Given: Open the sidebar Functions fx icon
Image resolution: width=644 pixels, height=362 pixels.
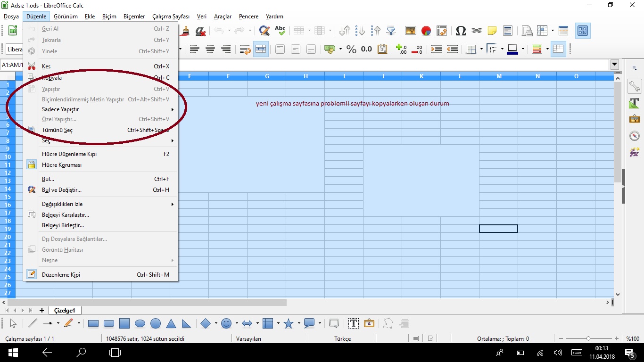Looking at the screenshot, I should pyautogui.click(x=634, y=152).
